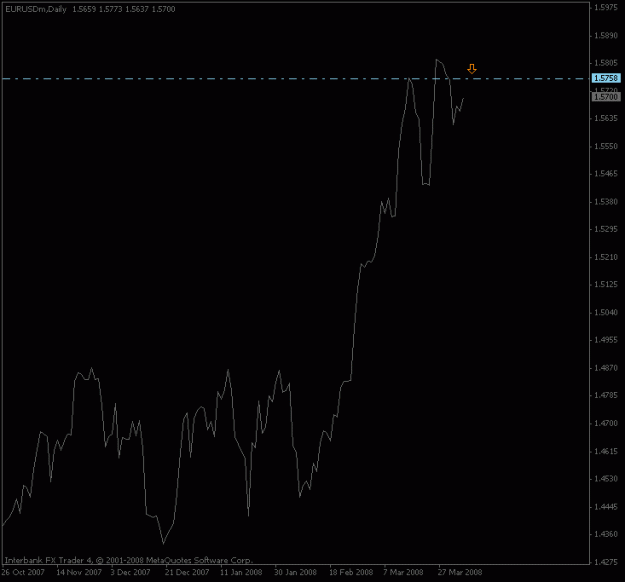Click the 1.5635 price scale label

point(606,118)
